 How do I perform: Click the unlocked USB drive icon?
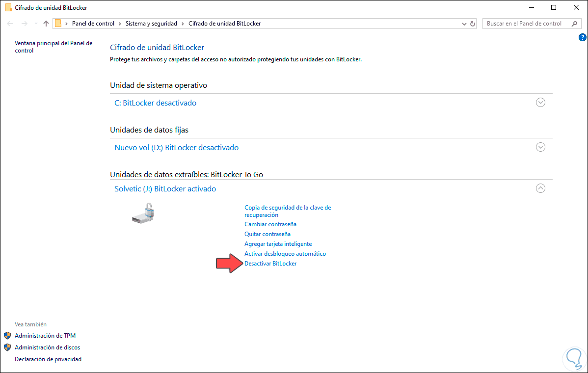(143, 213)
